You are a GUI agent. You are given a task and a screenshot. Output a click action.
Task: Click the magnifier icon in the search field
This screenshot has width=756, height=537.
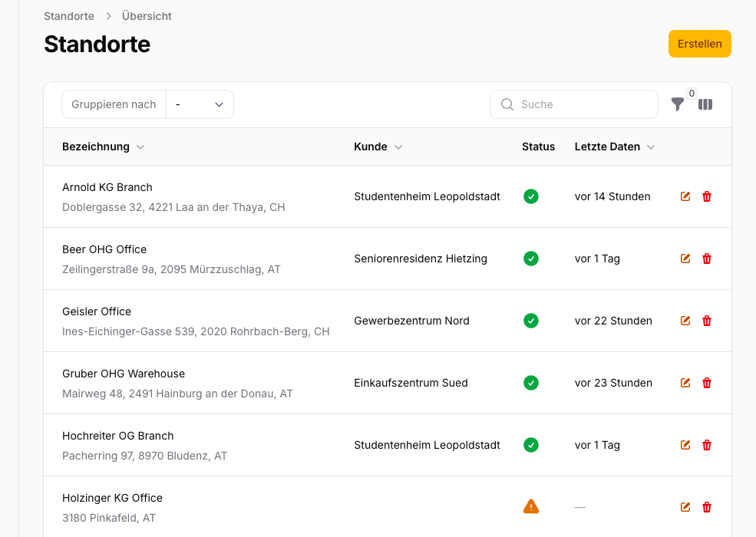click(x=507, y=104)
